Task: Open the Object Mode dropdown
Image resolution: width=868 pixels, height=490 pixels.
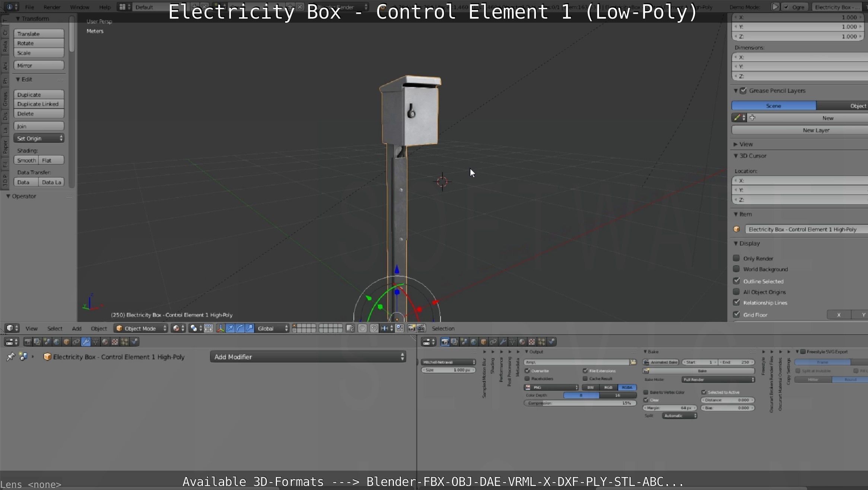Action: click(x=141, y=328)
